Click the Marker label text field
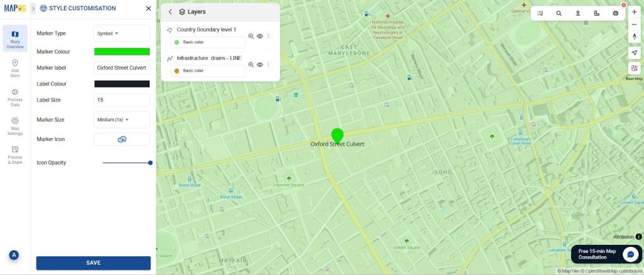Viewport: 644px width, 275px height. point(121,68)
